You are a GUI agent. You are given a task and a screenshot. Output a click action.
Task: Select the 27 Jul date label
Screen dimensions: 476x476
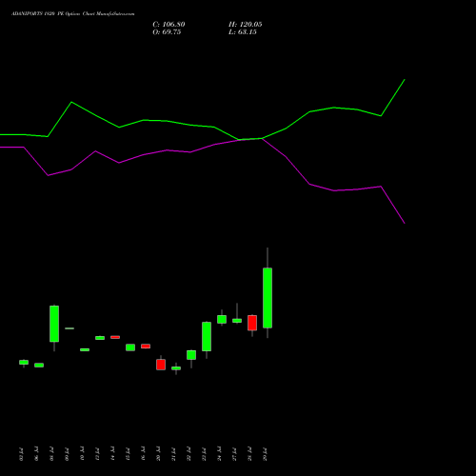click(234, 454)
